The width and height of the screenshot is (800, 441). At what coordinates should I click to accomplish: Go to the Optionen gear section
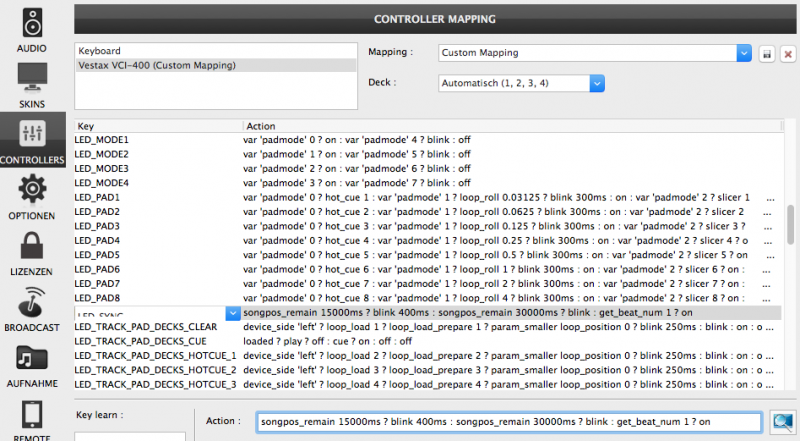click(x=32, y=197)
